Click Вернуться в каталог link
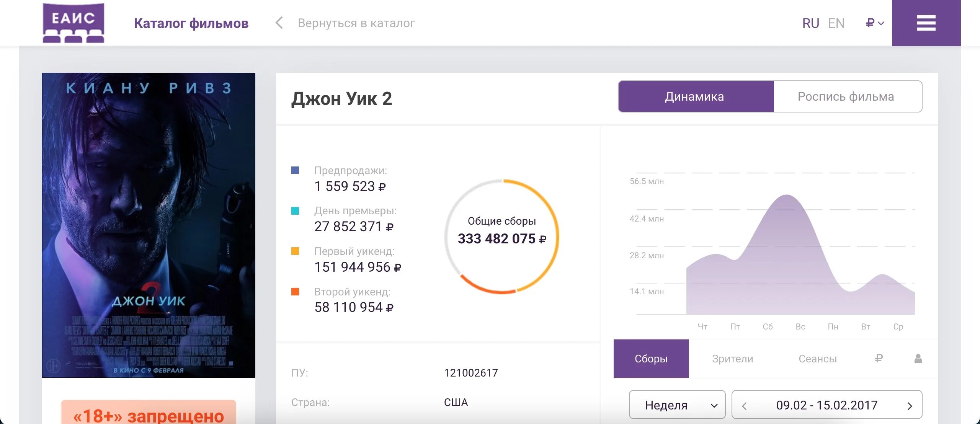Viewport: 980px width, 424px height. pos(356,23)
